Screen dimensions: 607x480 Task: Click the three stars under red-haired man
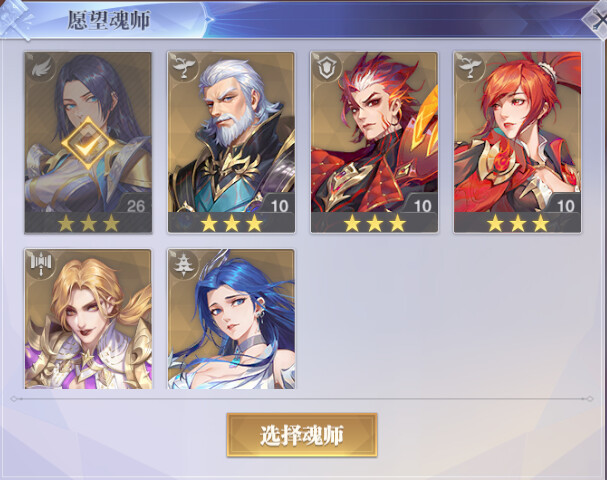(x=375, y=223)
